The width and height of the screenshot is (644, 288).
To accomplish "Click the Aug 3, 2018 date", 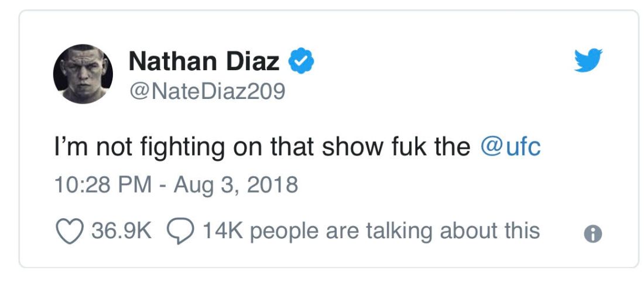I will click(x=237, y=186).
